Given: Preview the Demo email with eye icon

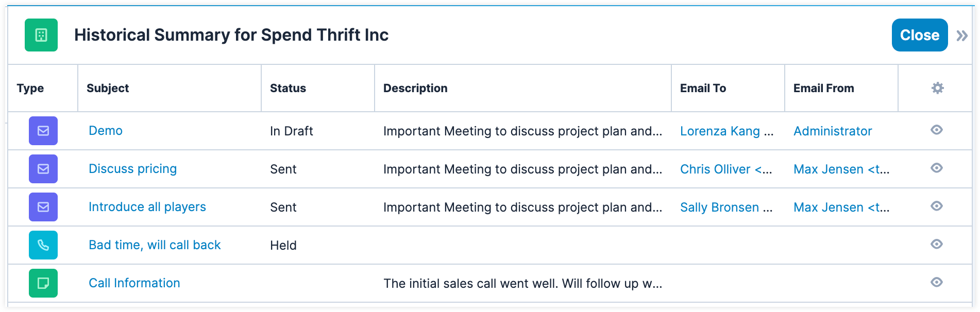Looking at the screenshot, I should point(937,130).
